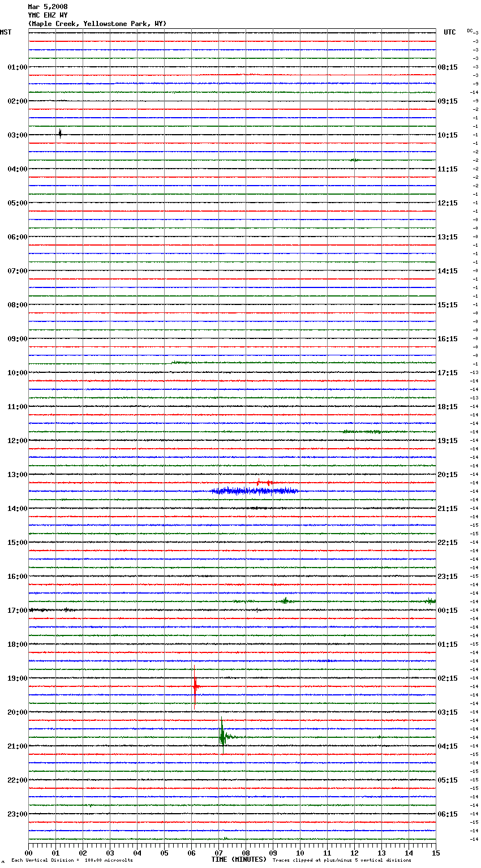
Task: Click the 08:15 UTC time label
Action: click(x=448, y=67)
